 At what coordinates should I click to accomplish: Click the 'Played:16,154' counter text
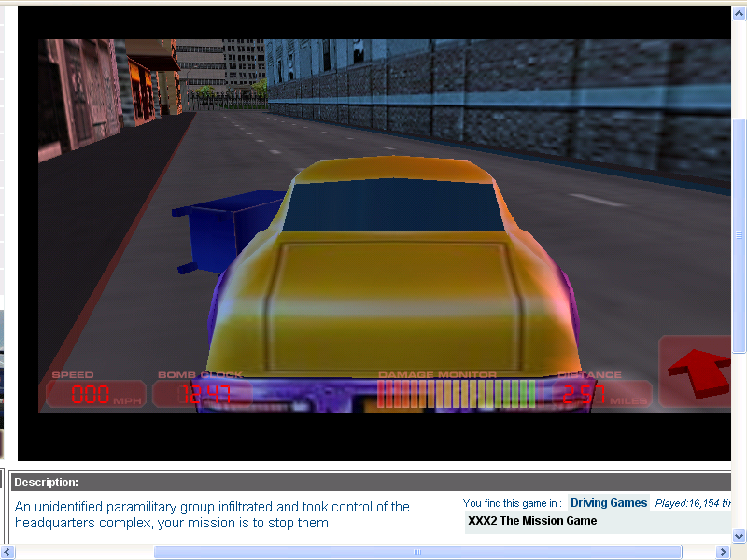pyautogui.click(x=693, y=503)
